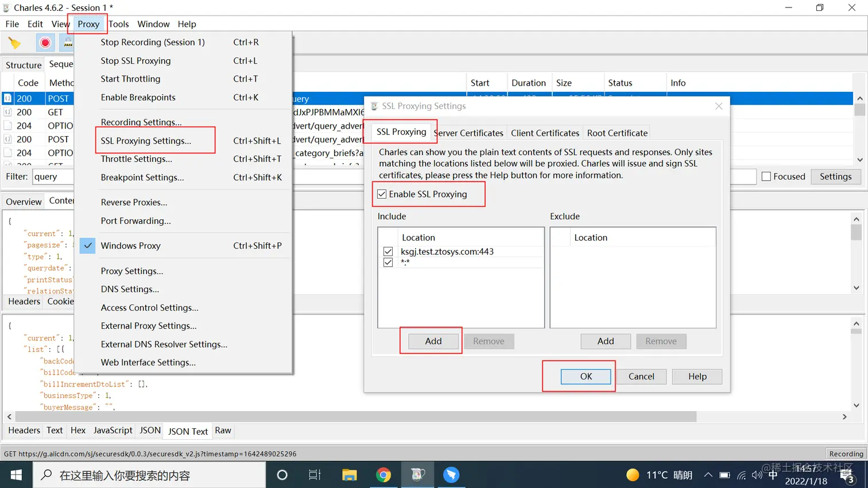Click Windows taskbar search box
Screen dimensions: 868x488
pyautogui.click(x=149, y=475)
